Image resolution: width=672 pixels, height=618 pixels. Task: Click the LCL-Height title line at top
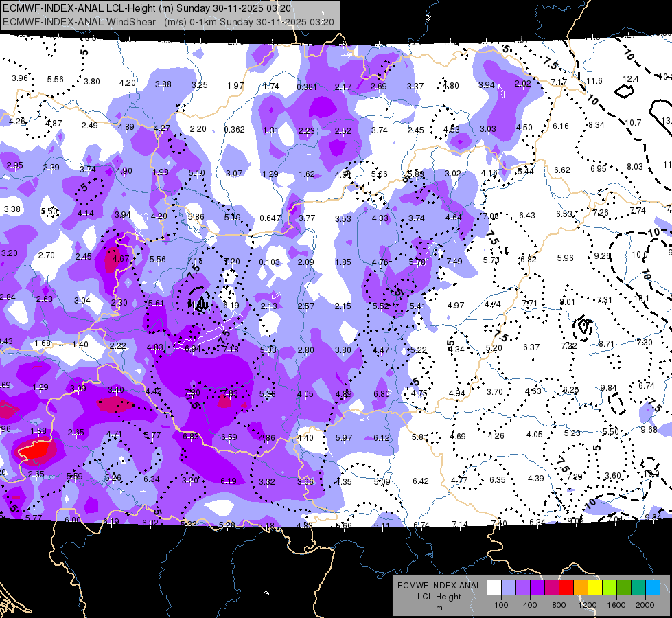[147, 8]
